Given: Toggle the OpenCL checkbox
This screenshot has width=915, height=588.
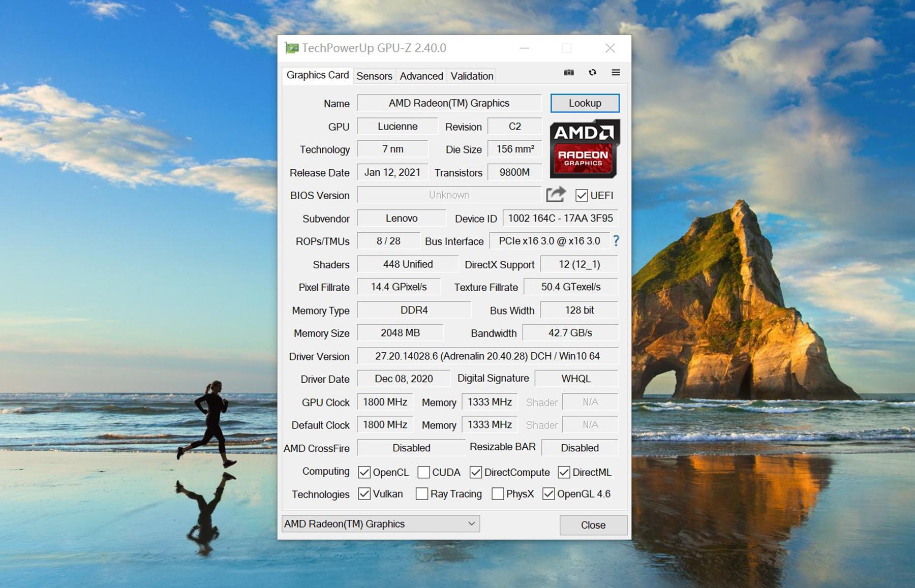Looking at the screenshot, I should (364, 472).
